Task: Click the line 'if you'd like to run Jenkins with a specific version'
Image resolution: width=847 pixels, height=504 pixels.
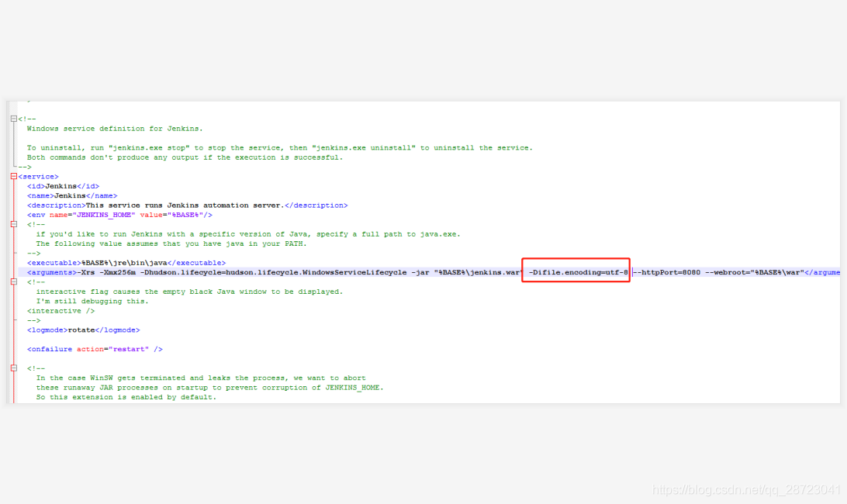Action: [x=248, y=234]
